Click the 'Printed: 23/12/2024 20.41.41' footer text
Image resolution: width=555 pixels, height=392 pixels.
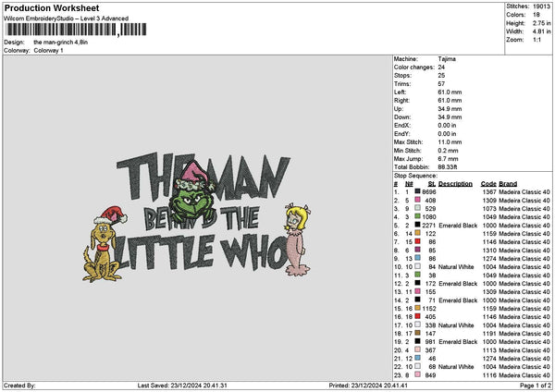[368, 386]
